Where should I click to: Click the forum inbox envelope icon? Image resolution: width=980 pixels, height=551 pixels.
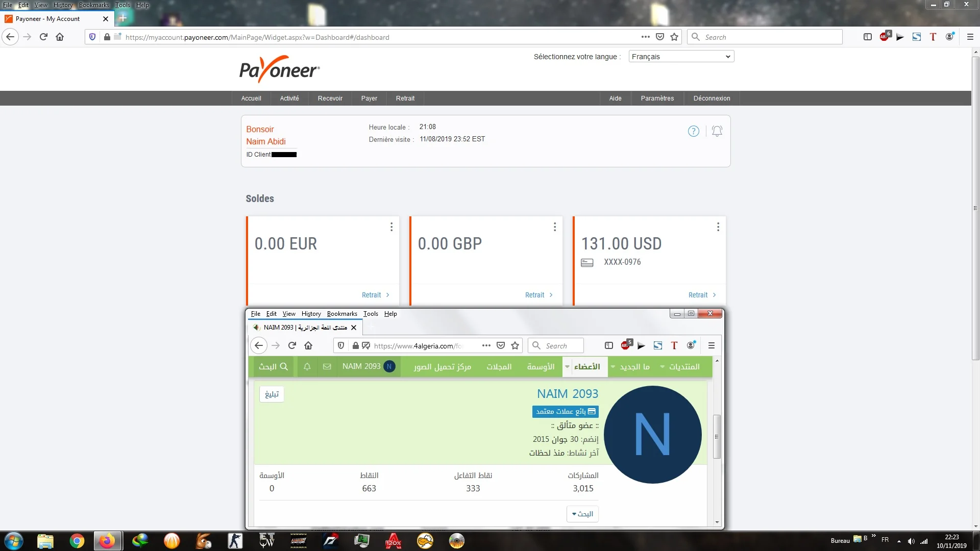(x=327, y=366)
